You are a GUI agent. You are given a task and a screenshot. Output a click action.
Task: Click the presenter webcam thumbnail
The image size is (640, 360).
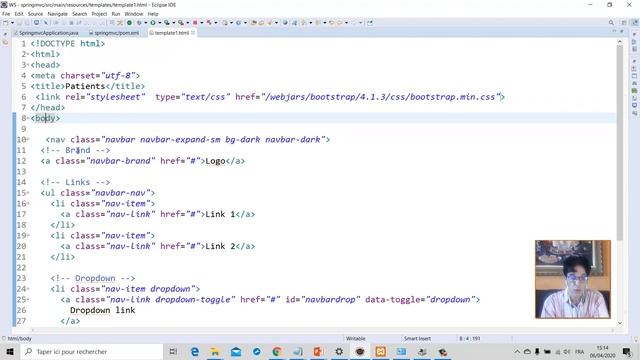point(573,279)
